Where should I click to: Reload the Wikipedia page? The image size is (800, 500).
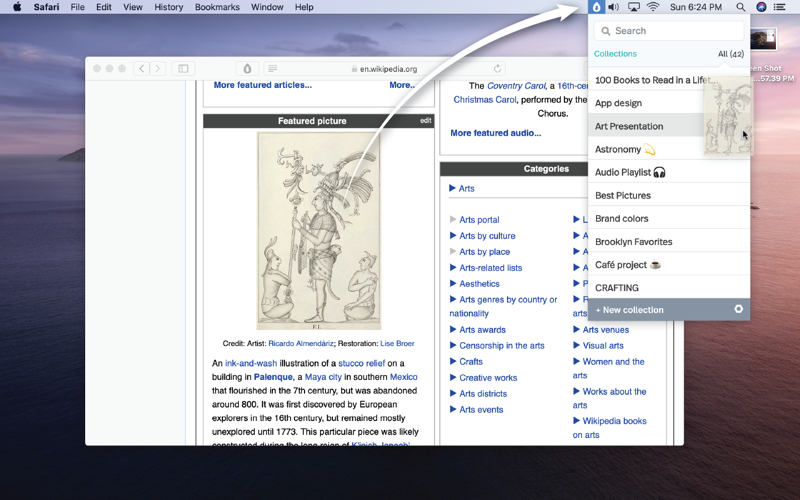[497, 69]
